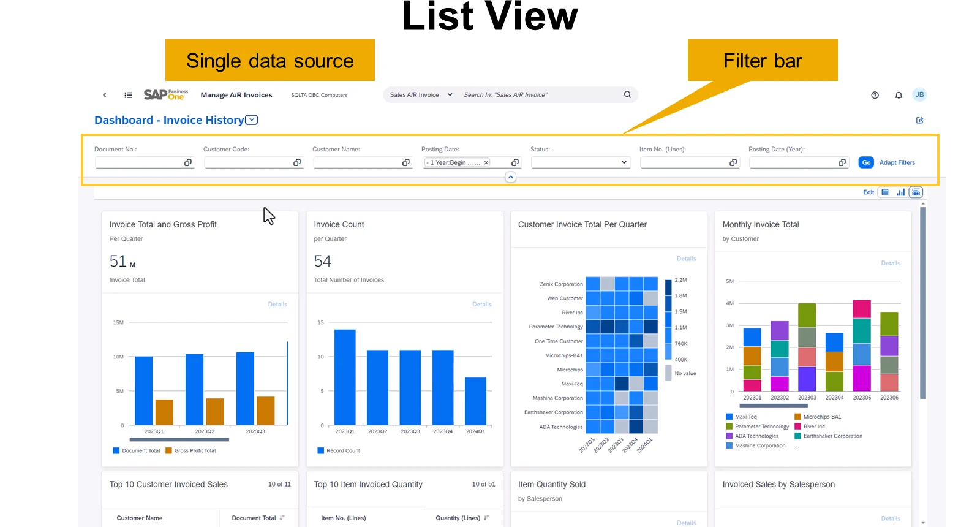Click the search magnifier icon
The width and height of the screenshot is (980, 527).
tap(627, 94)
